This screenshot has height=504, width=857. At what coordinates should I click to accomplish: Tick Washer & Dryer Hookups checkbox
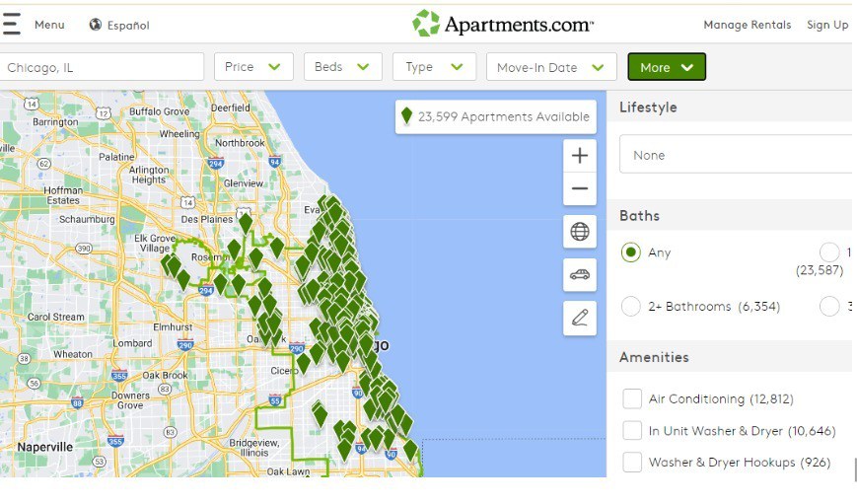632,463
